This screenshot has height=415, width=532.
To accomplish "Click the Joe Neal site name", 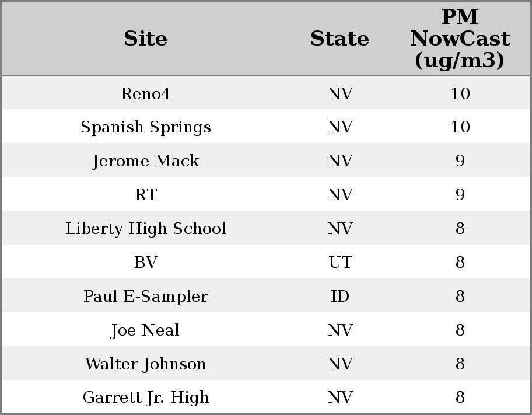I will pos(145,330).
